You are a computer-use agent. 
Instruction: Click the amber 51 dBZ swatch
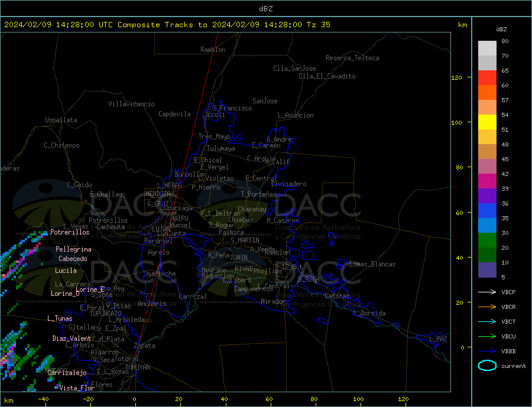tap(487, 136)
